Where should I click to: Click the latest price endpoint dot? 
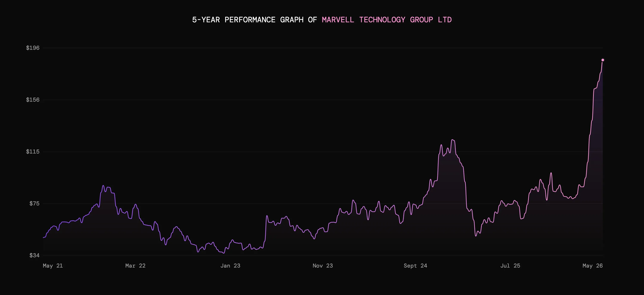point(603,60)
